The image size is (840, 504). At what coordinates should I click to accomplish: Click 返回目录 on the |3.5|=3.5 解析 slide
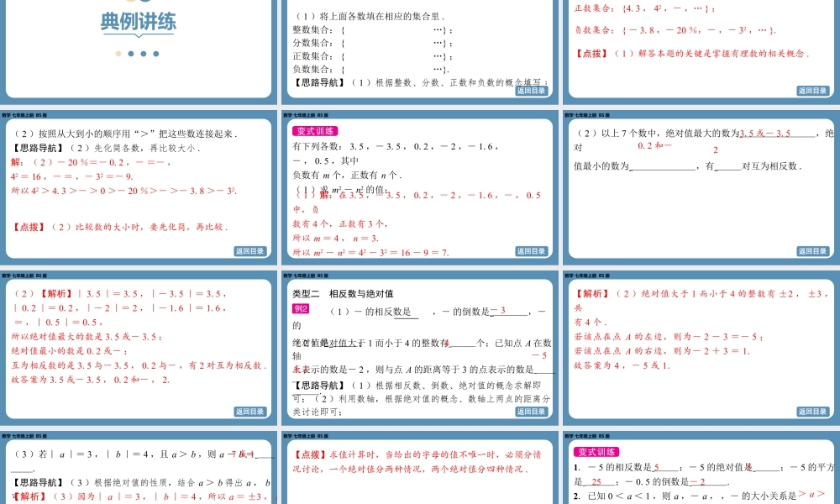[249, 412]
